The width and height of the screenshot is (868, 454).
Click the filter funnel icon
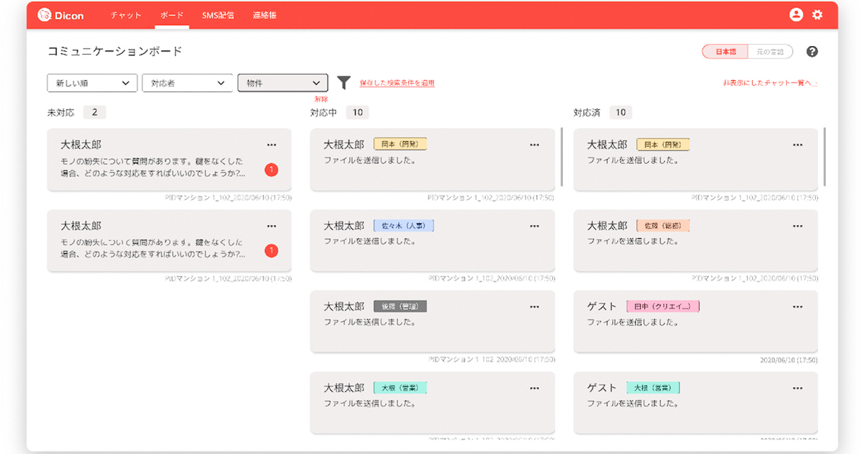(x=344, y=83)
